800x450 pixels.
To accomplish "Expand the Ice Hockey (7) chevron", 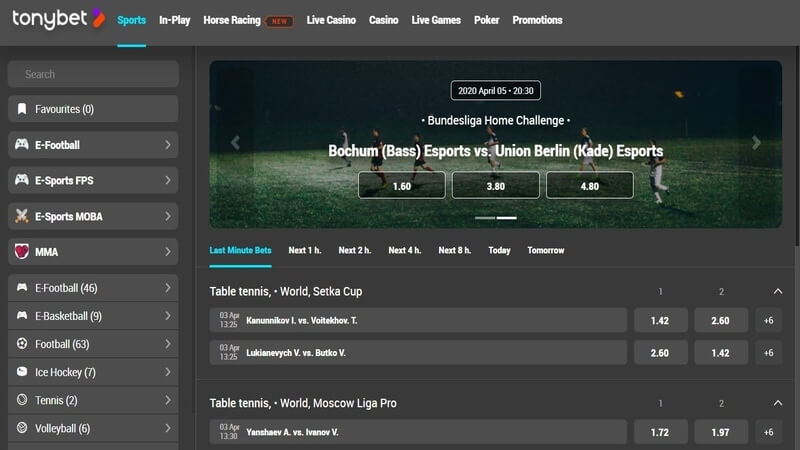I will tap(168, 372).
